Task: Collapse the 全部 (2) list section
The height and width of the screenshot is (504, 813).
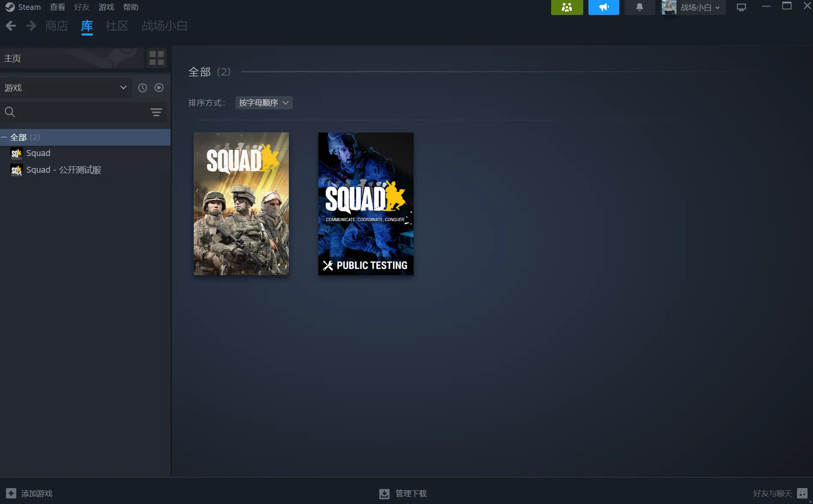Action: coord(4,138)
